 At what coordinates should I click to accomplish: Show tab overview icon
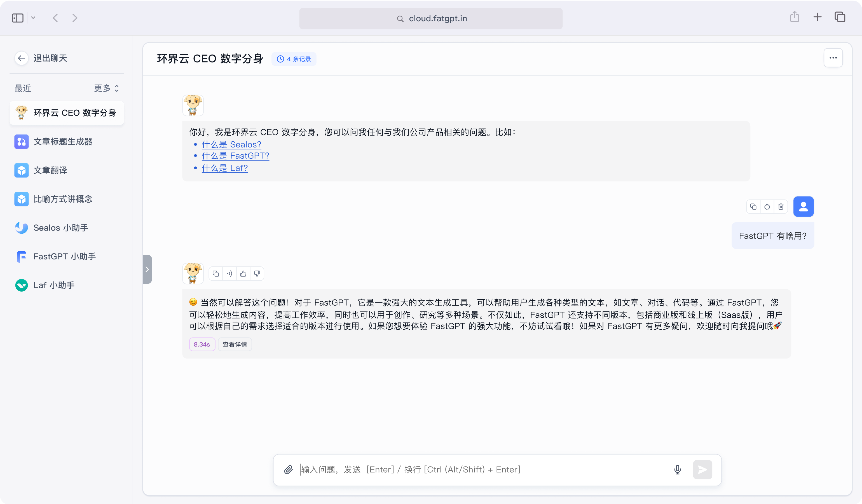[840, 17]
